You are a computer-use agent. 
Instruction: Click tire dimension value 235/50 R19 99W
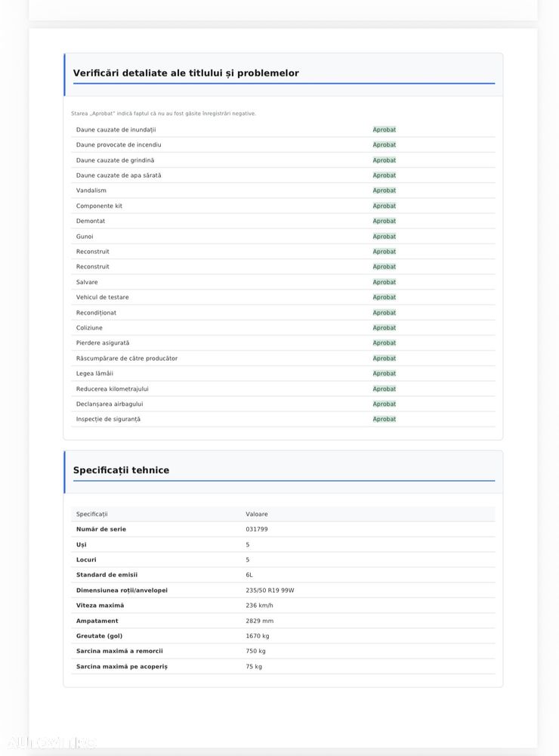(x=270, y=590)
